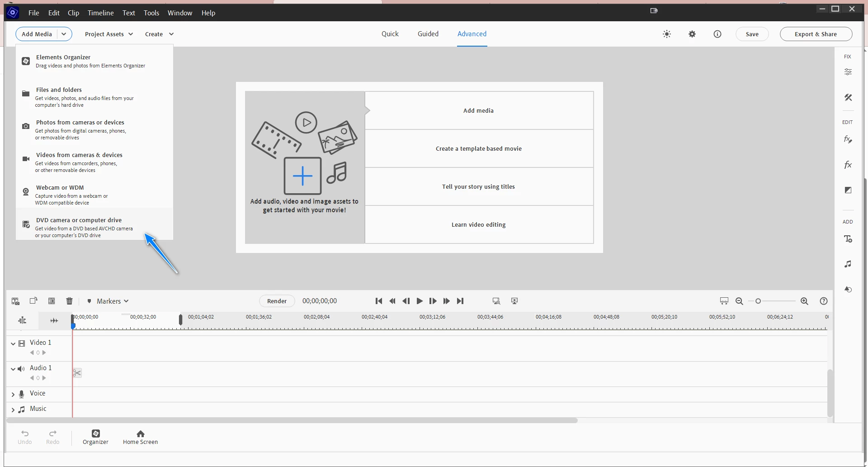Click the third timeline toolbar grid icon
This screenshot has width=868, height=467.
(x=52, y=301)
